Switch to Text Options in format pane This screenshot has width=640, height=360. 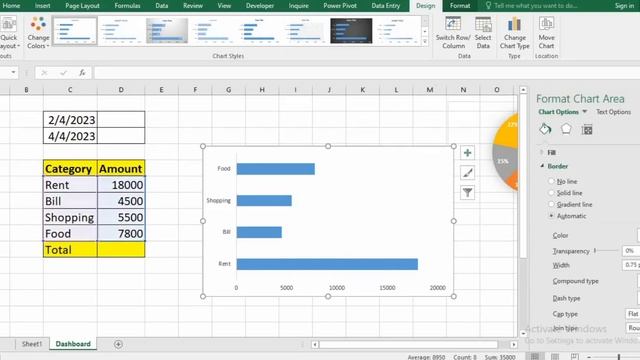tap(613, 111)
